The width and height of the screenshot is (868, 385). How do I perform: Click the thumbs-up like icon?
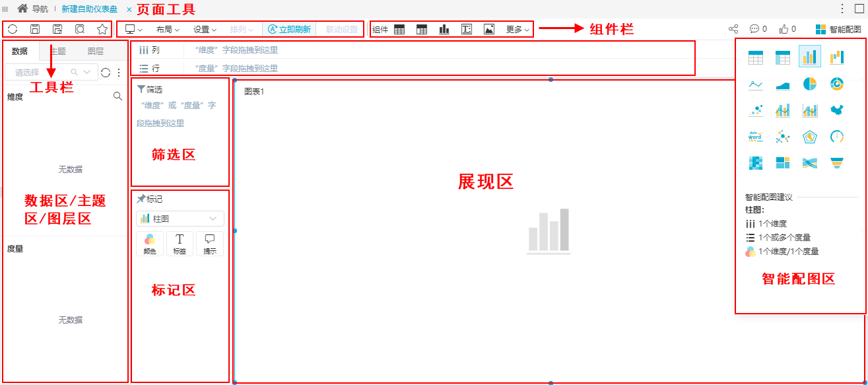[787, 29]
